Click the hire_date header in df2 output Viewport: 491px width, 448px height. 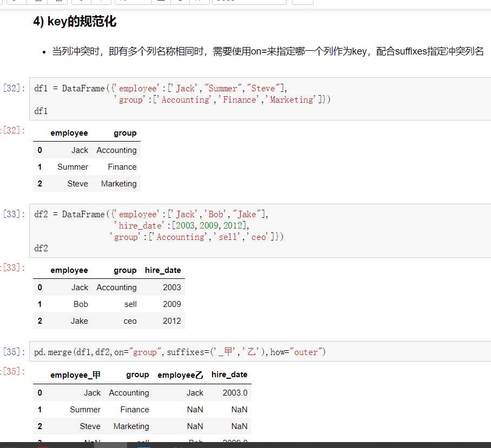pyautogui.click(x=163, y=270)
